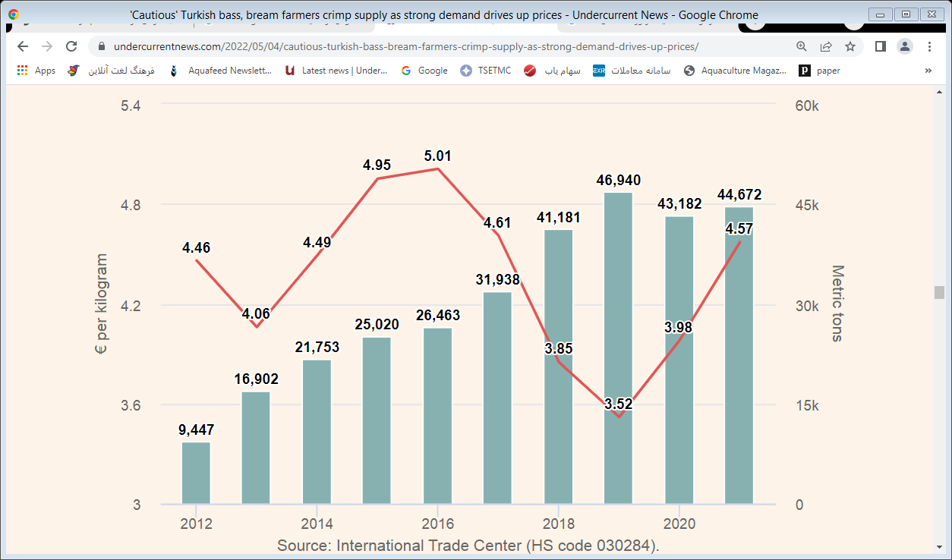Open the Apps grid shortcut

[x=36, y=71]
